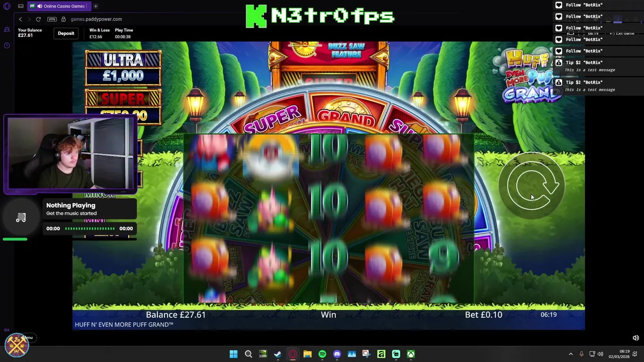Viewport: 644px width, 362px height.
Task: Click the padlock site info icon
Action: 63,19
